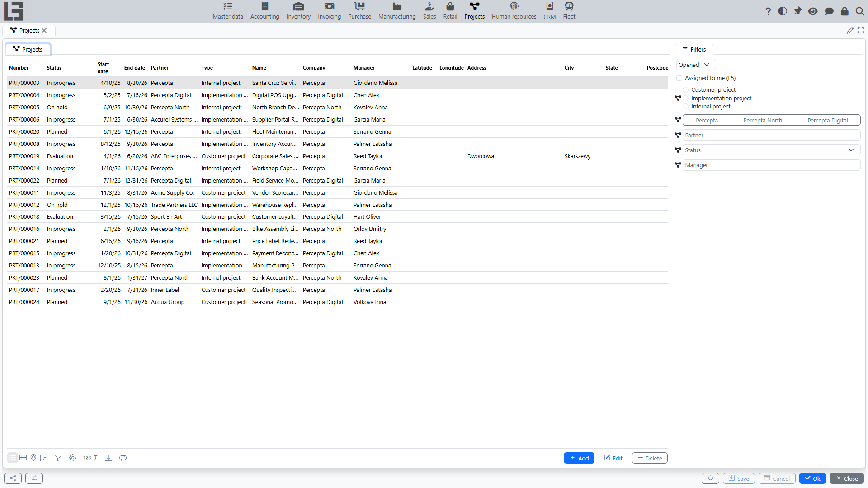
Task: Open the Manufacturing module
Action: click(397, 11)
